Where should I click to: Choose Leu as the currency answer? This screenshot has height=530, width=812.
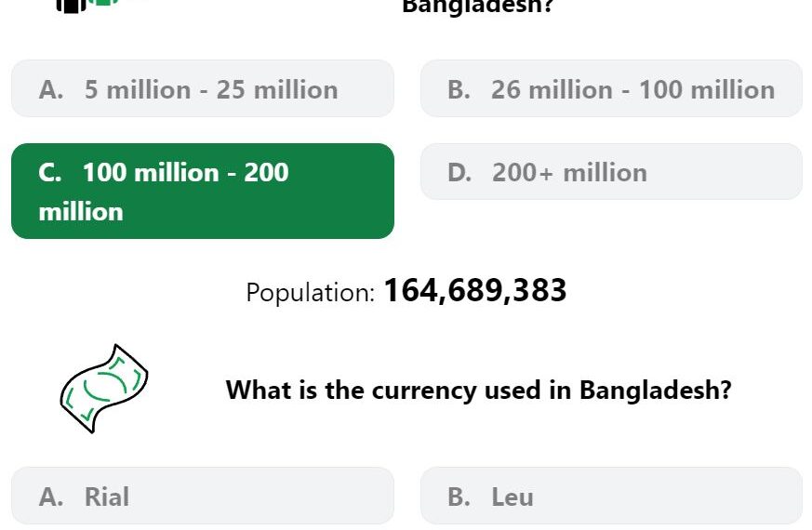612,496
